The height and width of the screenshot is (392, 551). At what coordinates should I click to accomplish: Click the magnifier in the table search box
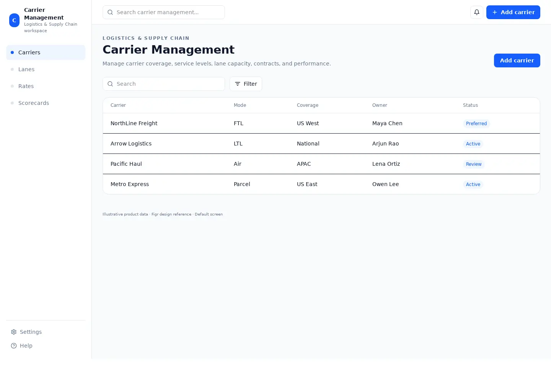[110, 84]
